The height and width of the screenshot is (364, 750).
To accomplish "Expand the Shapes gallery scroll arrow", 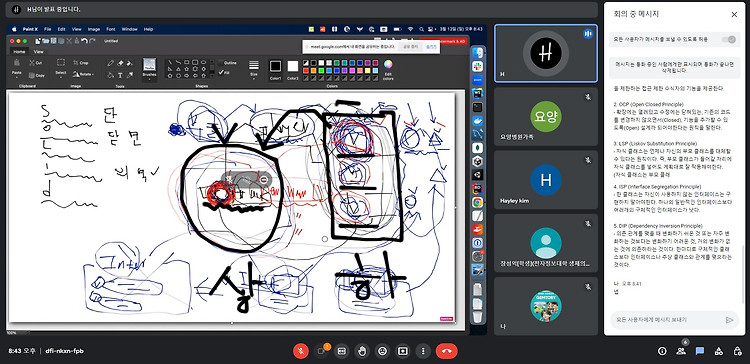I will (212, 76).
